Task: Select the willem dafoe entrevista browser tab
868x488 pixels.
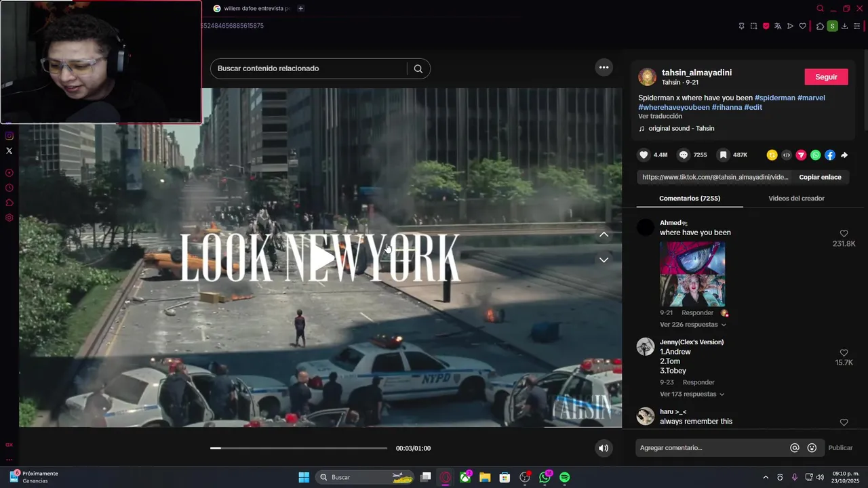Action: [x=251, y=8]
